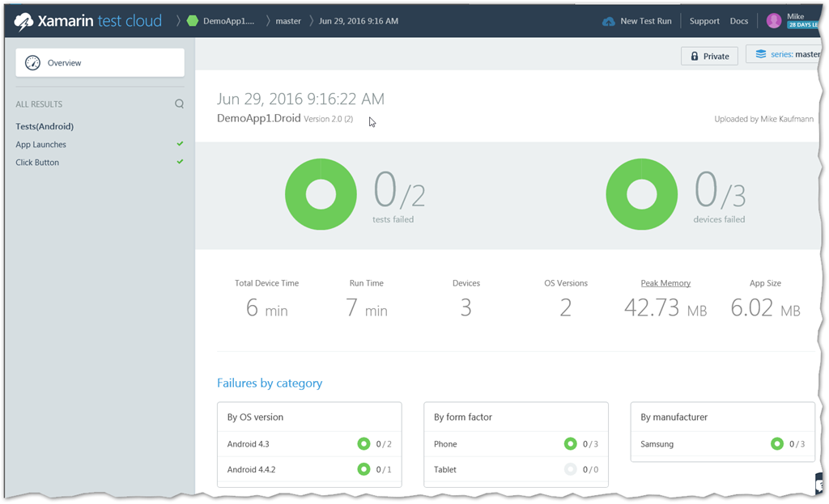Open the Docs link
This screenshot has width=829, height=504.
click(x=739, y=21)
